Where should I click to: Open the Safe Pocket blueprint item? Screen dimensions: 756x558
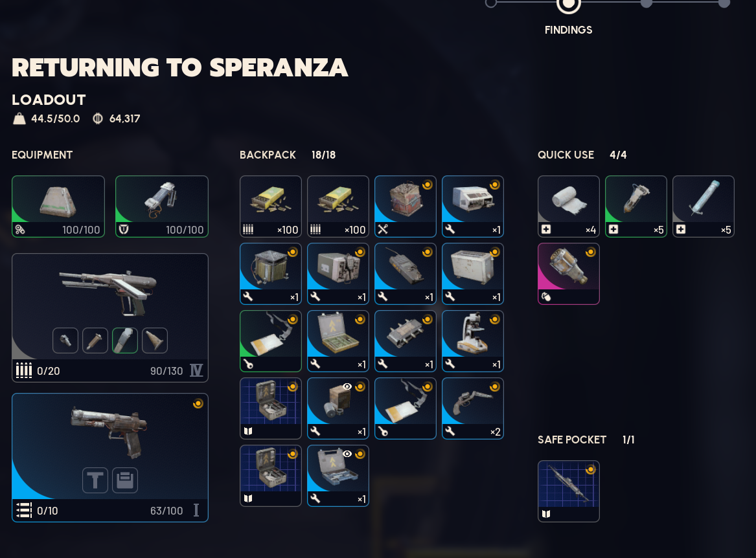[568, 491]
